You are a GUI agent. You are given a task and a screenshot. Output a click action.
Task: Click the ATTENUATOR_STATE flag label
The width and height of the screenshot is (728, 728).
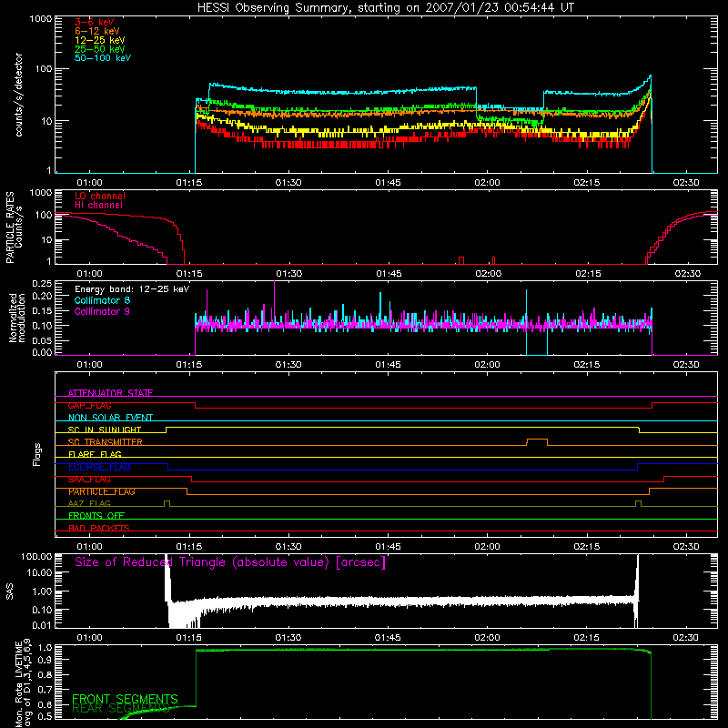click(x=110, y=393)
